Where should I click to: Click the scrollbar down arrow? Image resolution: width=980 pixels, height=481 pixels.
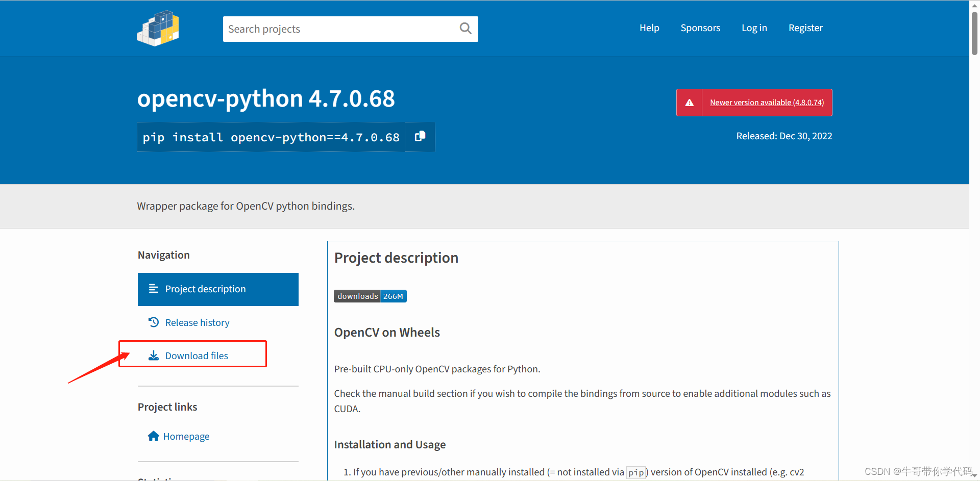pos(974,475)
